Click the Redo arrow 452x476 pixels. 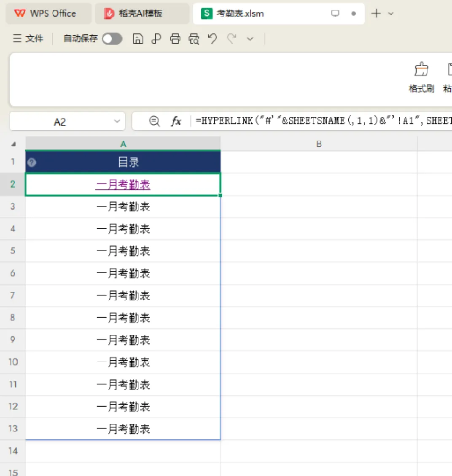231,39
